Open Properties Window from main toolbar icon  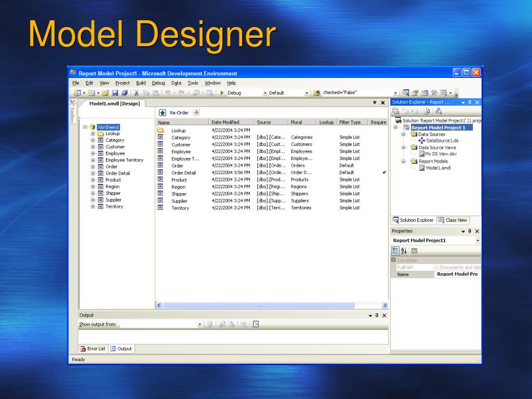[415, 92]
